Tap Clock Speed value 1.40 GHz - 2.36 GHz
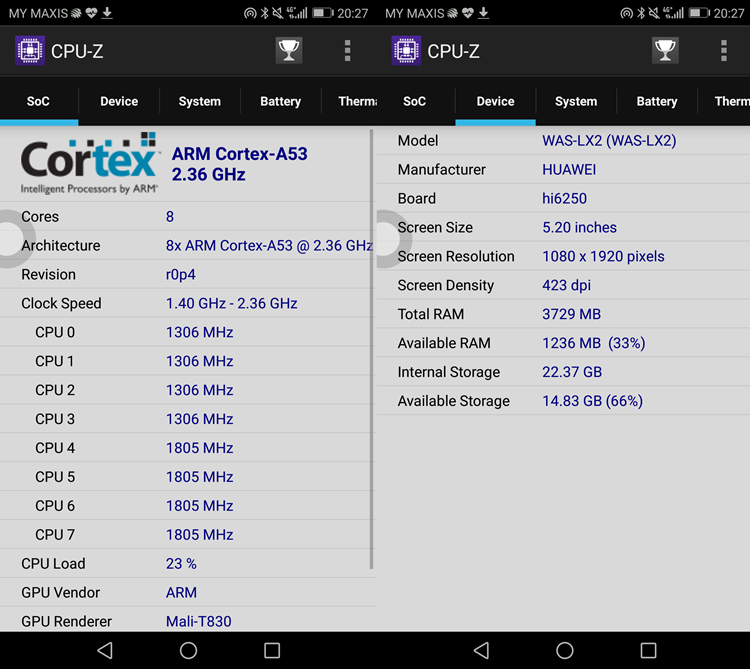 click(x=232, y=303)
